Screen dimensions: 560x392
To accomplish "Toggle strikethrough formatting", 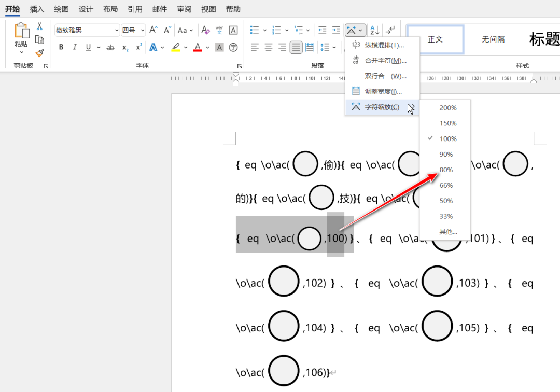I will [x=110, y=47].
